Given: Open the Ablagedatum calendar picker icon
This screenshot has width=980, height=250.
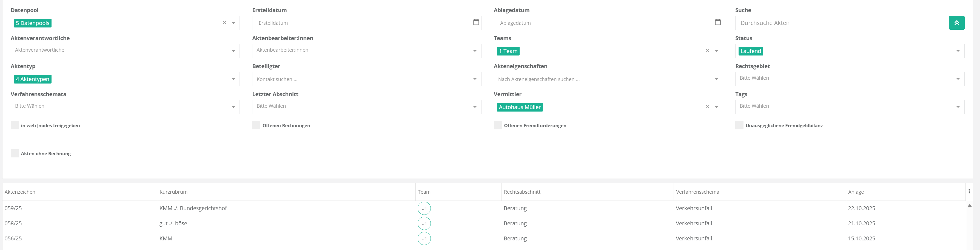Looking at the screenshot, I should pyautogui.click(x=717, y=23).
